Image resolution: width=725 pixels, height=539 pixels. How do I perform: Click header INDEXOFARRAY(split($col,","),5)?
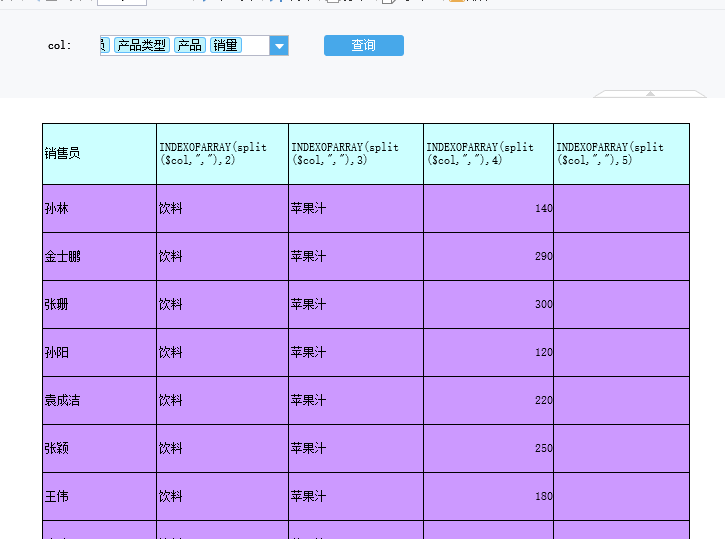[621, 154]
